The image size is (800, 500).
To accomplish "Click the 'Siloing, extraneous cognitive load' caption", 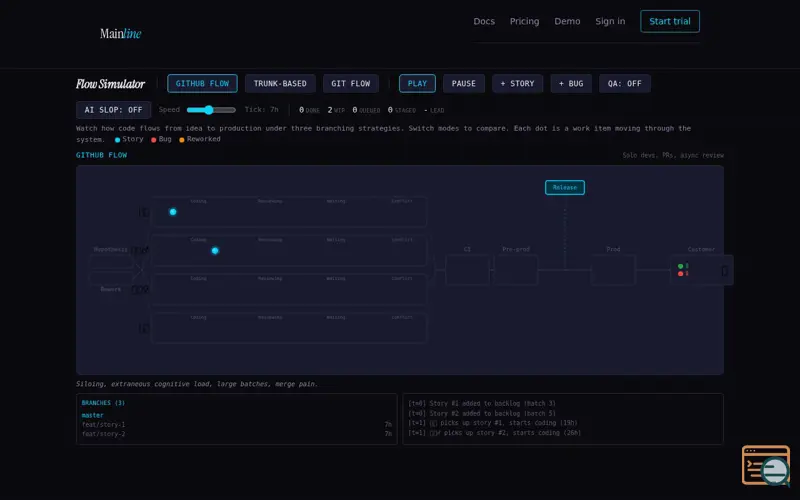I will [x=197, y=384].
